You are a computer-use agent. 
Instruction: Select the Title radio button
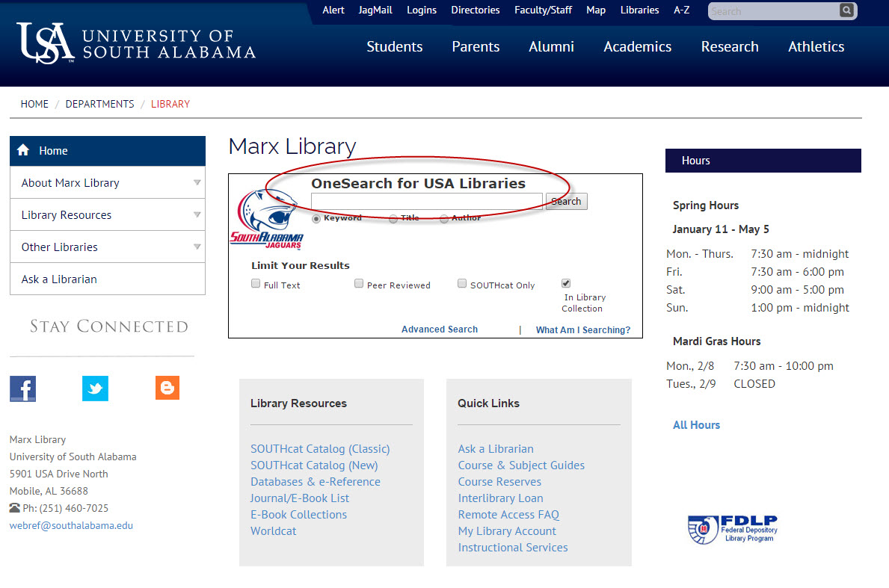393,219
